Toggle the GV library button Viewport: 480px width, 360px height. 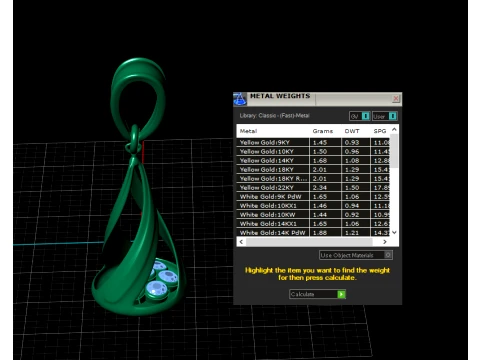(x=360, y=116)
